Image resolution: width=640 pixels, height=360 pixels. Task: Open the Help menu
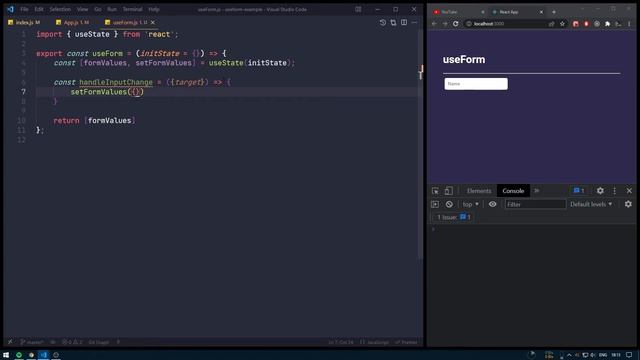153,9
